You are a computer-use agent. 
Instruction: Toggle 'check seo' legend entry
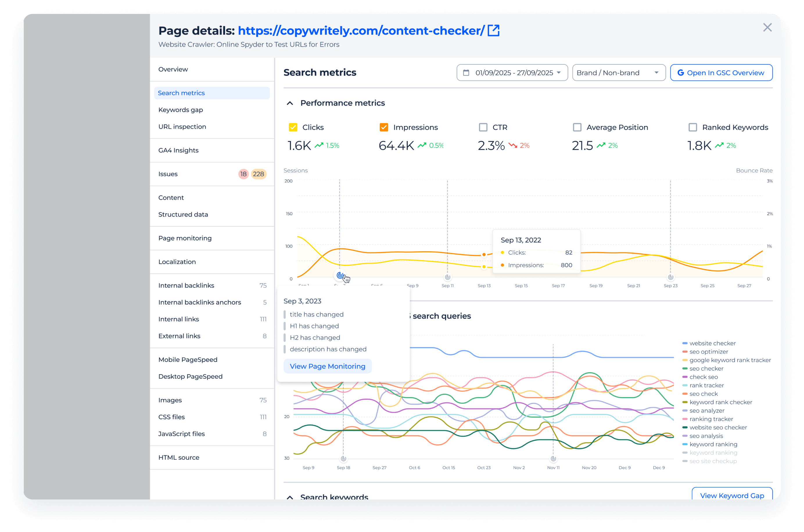point(699,377)
